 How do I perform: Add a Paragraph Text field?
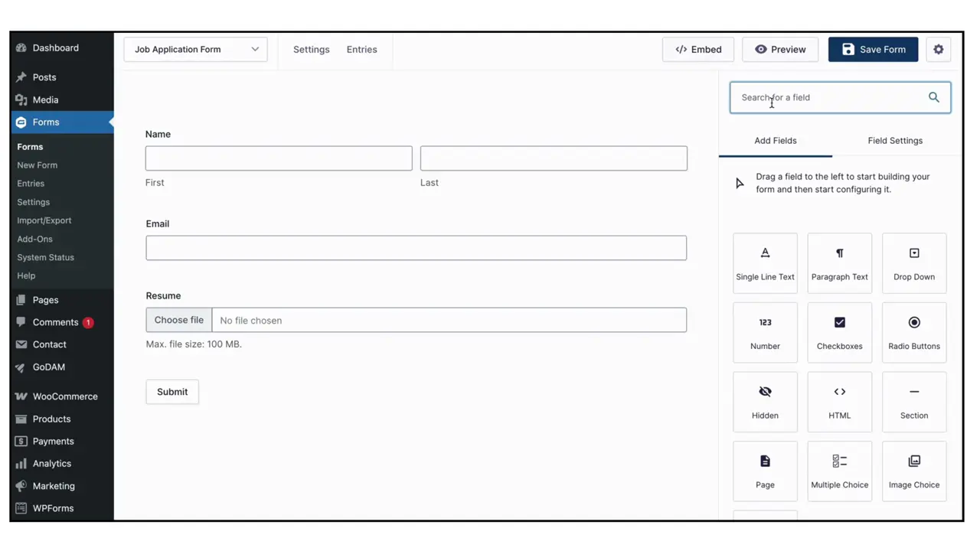pyautogui.click(x=839, y=263)
